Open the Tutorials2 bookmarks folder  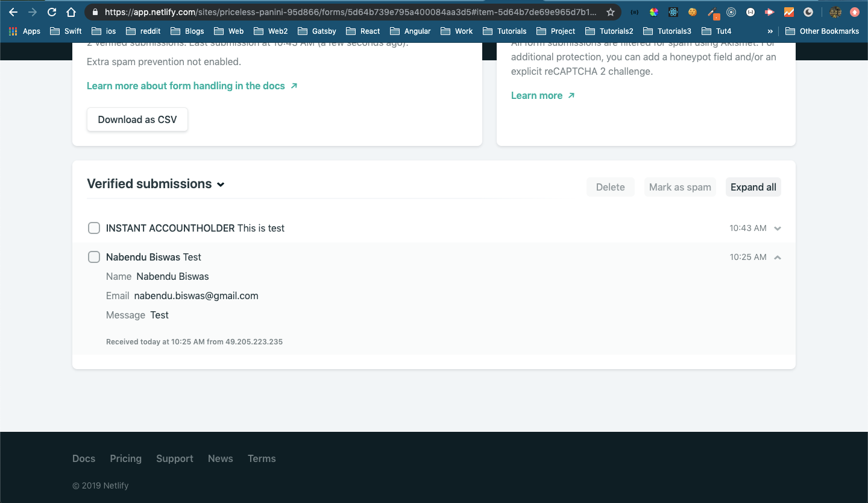click(609, 31)
